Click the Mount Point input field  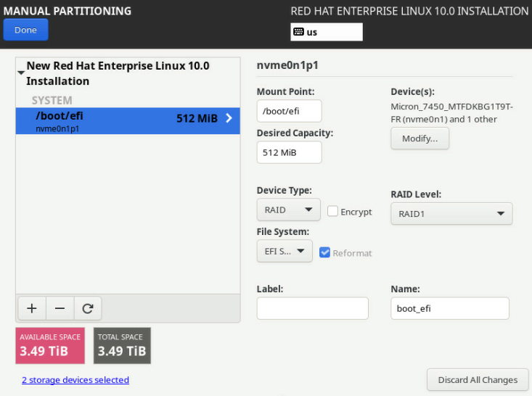pyautogui.click(x=289, y=111)
